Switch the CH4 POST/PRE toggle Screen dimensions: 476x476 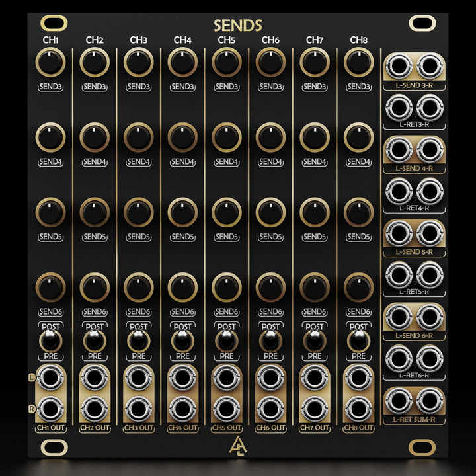(182, 340)
